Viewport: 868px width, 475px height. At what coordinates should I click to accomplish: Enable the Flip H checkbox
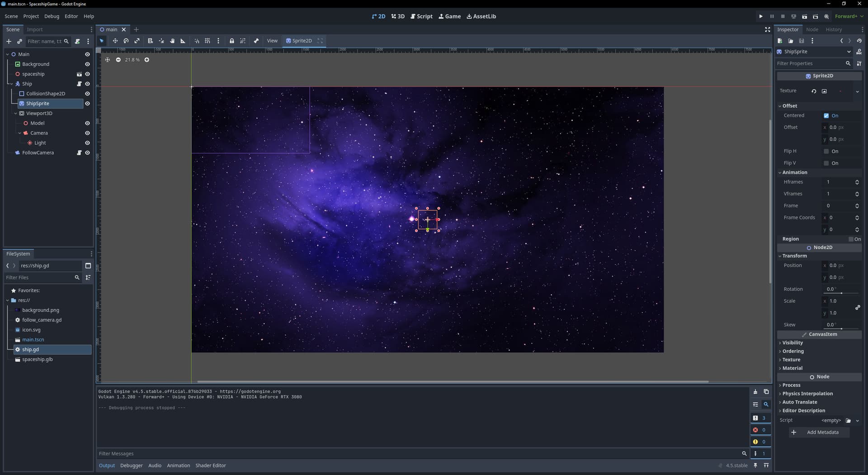coord(826,151)
